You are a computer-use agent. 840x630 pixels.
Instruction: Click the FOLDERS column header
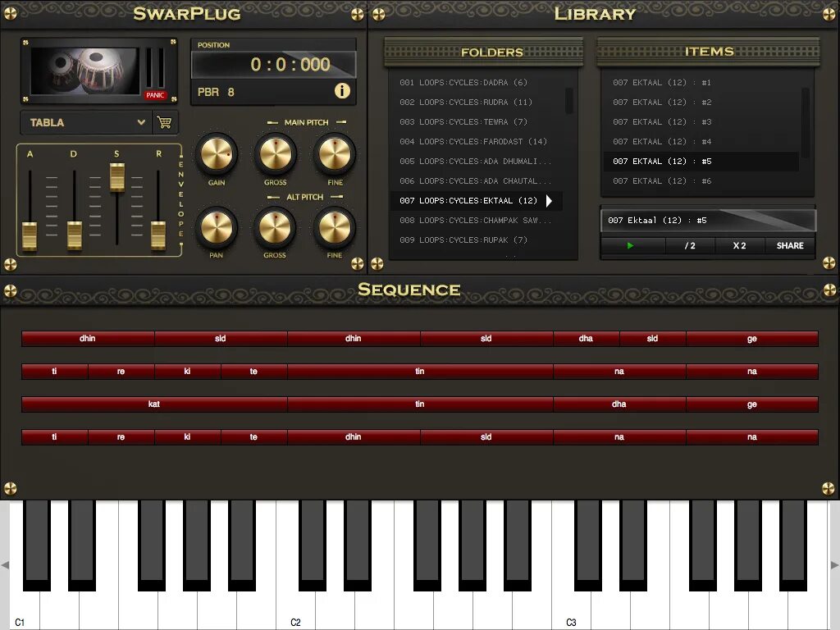click(x=484, y=52)
